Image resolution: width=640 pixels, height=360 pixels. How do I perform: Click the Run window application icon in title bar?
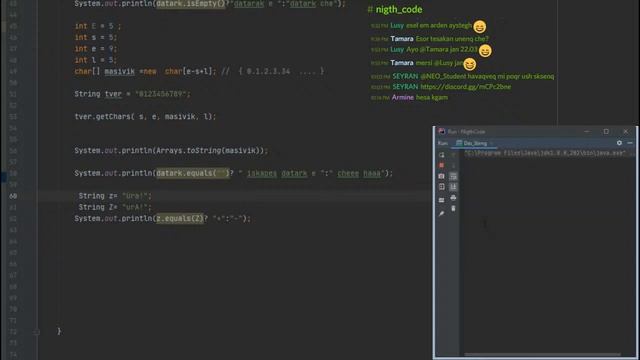tap(441, 131)
